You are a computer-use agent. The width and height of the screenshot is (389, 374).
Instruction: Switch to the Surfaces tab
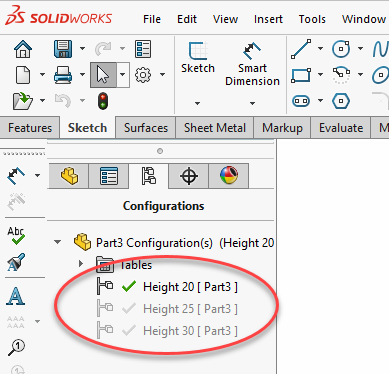pos(146,128)
